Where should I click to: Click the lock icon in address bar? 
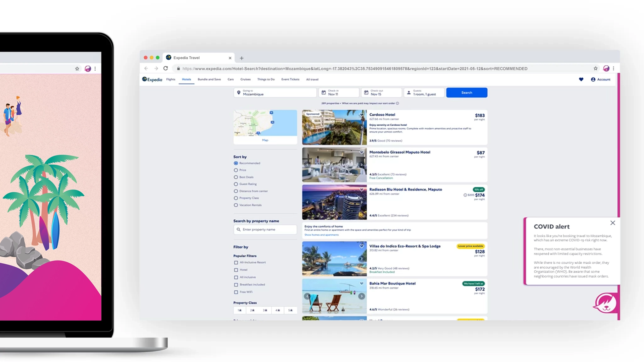[178, 69]
